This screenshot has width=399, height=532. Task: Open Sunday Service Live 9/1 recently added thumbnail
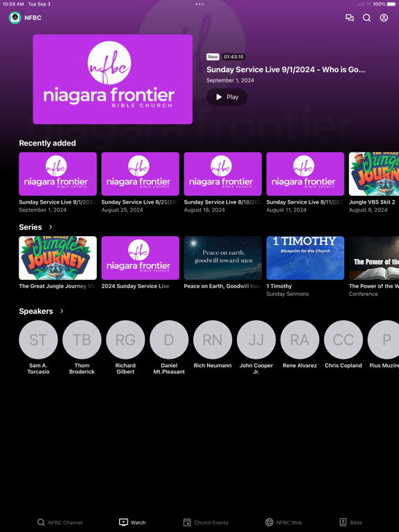(x=57, y=174)
